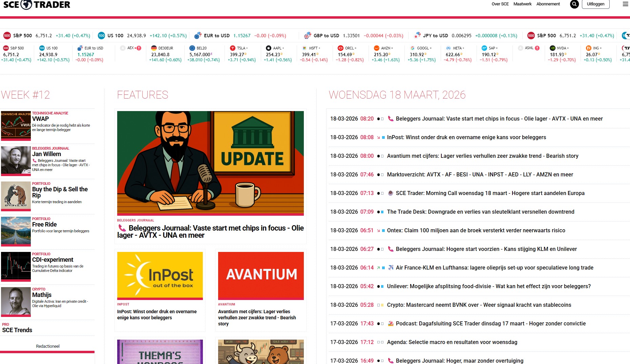Image resolution: width=630 pixels, height=364 pixels.
Task: Click the ING logo icon
Action: click(x=589, y=48)
